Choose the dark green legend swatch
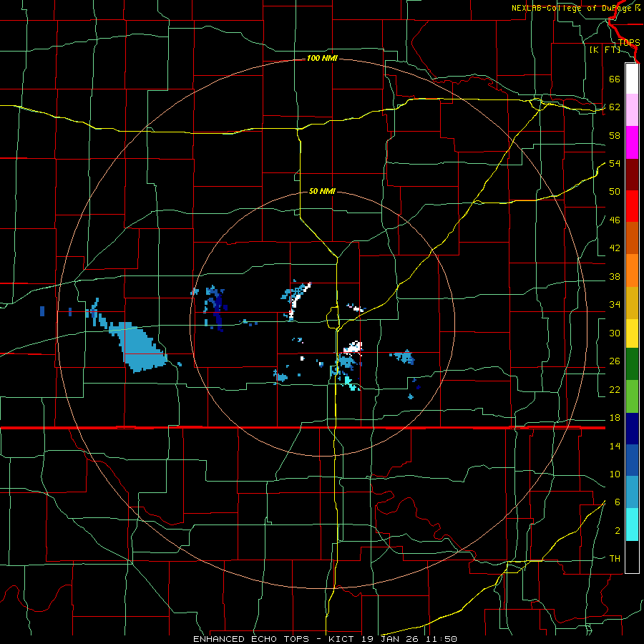Image resolution: width=644 pixels, height=644 pixels. pyautogui.click(x=632, y=364)
